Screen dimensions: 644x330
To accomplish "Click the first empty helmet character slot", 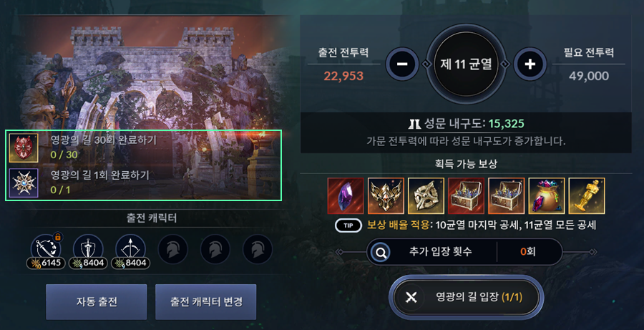I will 173,249.
